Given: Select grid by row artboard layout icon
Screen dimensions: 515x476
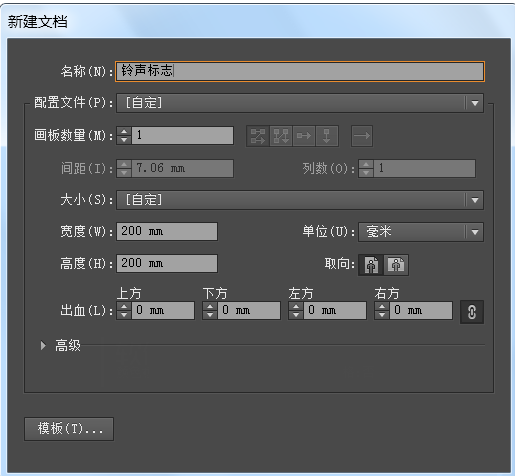Looking at the screenshot, I should click(258, 136).
